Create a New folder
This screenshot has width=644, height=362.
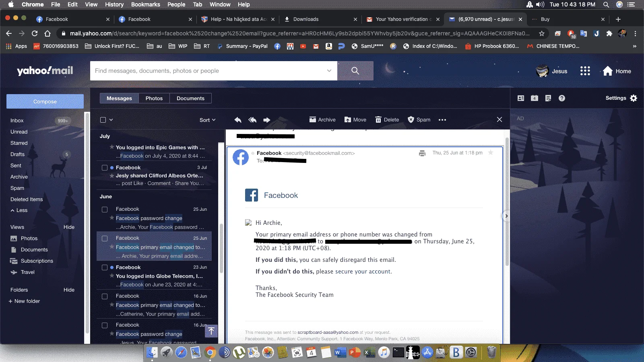click(x=24, y=301)
